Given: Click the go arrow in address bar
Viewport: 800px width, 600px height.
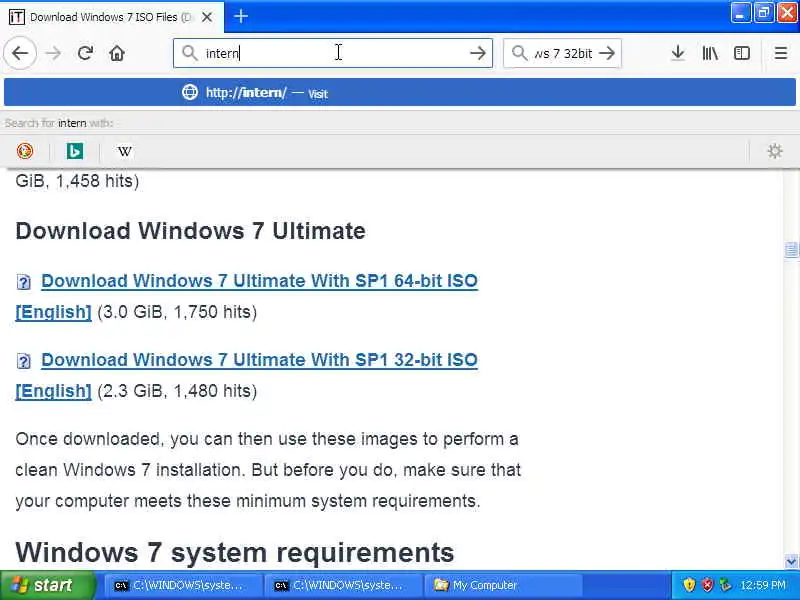Looking at the screenshot, I should (x=478, y=53).
